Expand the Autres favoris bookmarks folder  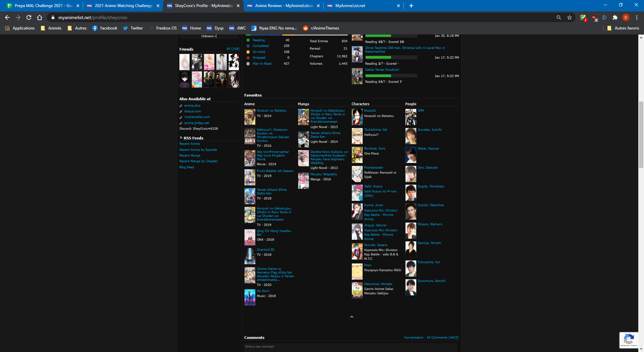(x=623, y=28)
